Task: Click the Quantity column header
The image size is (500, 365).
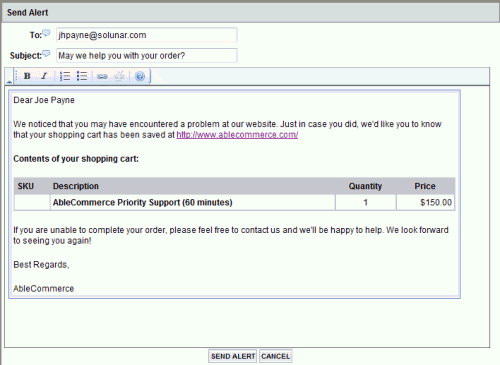Action: pyautogui.click(x=365, y=186)
